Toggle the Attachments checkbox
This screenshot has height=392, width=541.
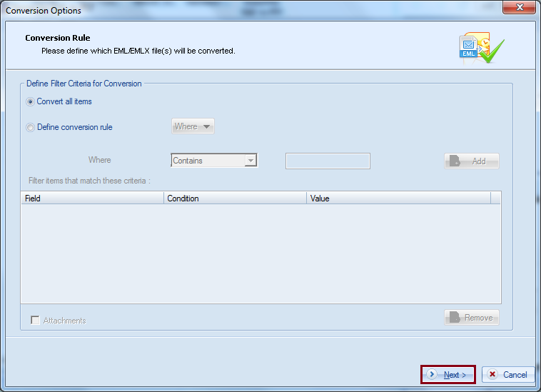[x=35, y=320]
